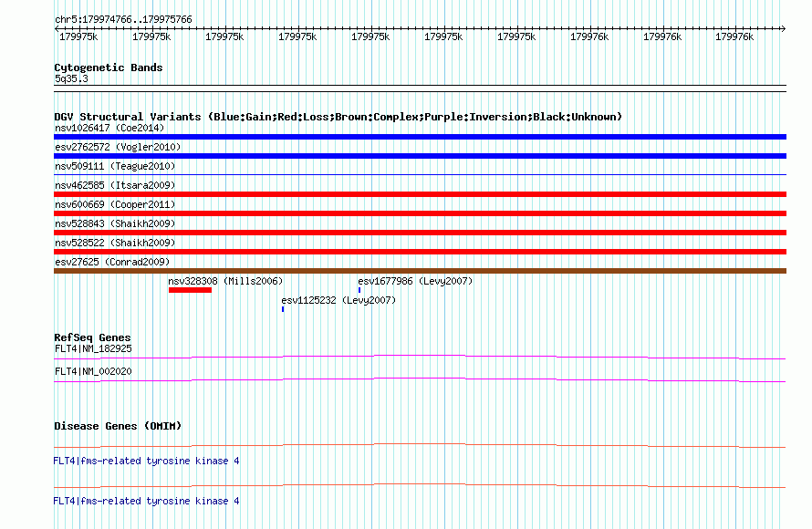Select the red nsv528522 loss bar

pos(420,252)
